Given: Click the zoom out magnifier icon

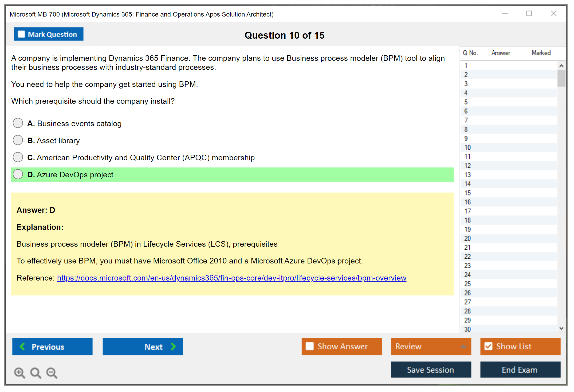Looking at the screenshot, I should (x=52, y=373).
